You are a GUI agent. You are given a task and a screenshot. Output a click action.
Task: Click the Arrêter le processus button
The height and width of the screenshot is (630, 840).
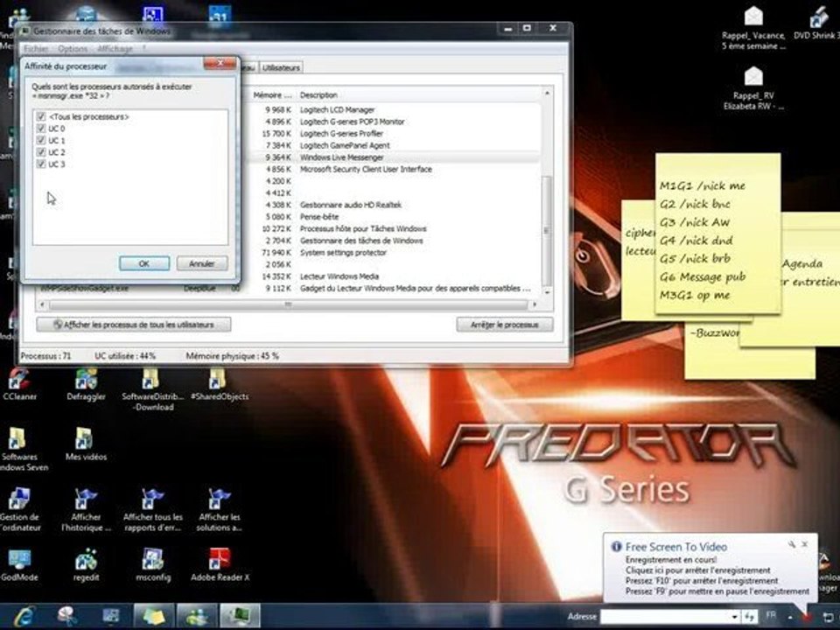pyautogui.click(x=505, y=325)
